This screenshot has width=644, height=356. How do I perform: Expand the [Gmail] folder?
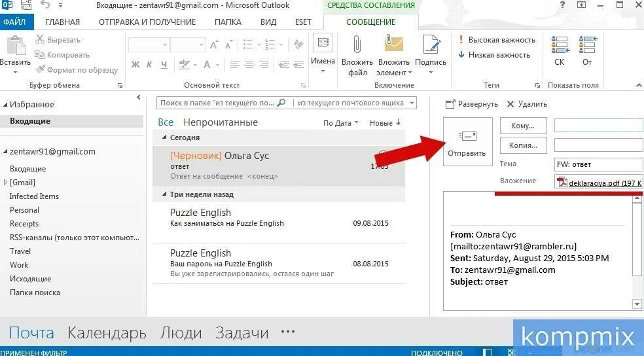(x=5, y=183)
